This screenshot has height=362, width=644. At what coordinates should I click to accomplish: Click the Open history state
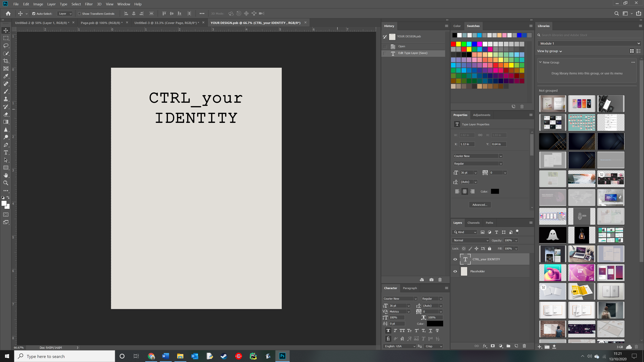pos(401,46)
